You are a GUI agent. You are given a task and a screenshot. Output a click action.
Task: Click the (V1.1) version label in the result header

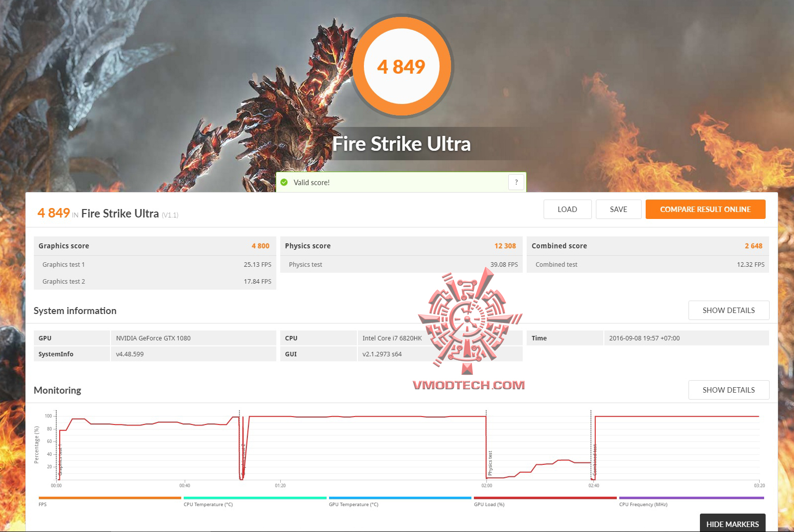(170, 215)
